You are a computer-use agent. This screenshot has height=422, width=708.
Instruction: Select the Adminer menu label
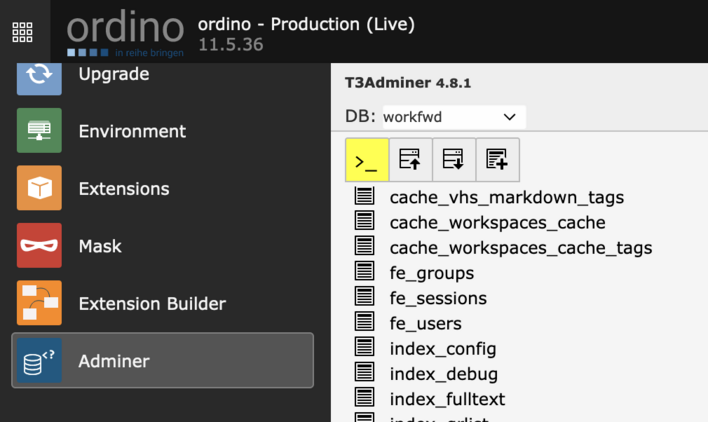(x=114, y=361)
